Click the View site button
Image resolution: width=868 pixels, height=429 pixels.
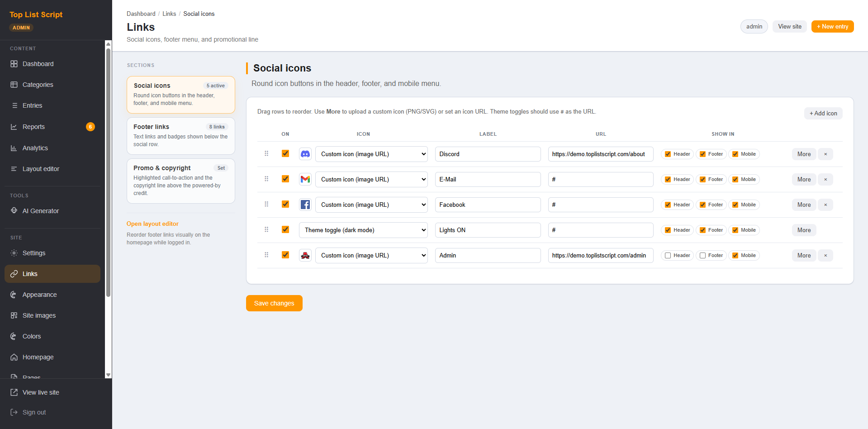click(790, 27)
